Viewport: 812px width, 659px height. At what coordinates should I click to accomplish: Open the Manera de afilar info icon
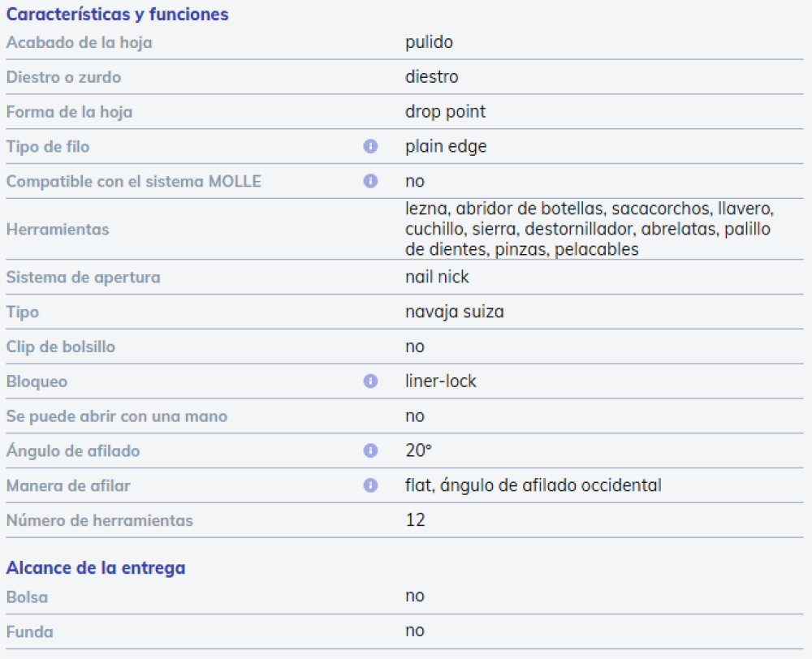tap(370, 485)
